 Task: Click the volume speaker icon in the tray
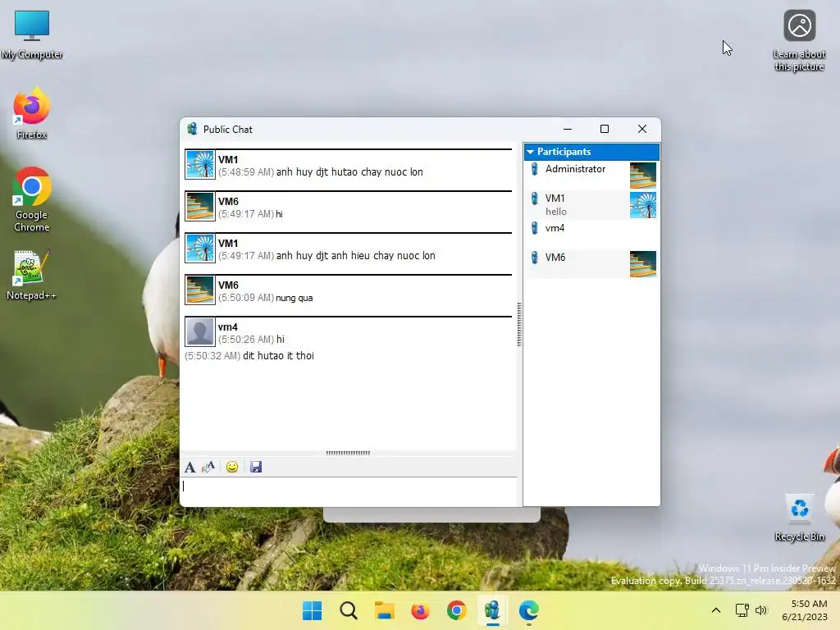[x=760, y=610]
